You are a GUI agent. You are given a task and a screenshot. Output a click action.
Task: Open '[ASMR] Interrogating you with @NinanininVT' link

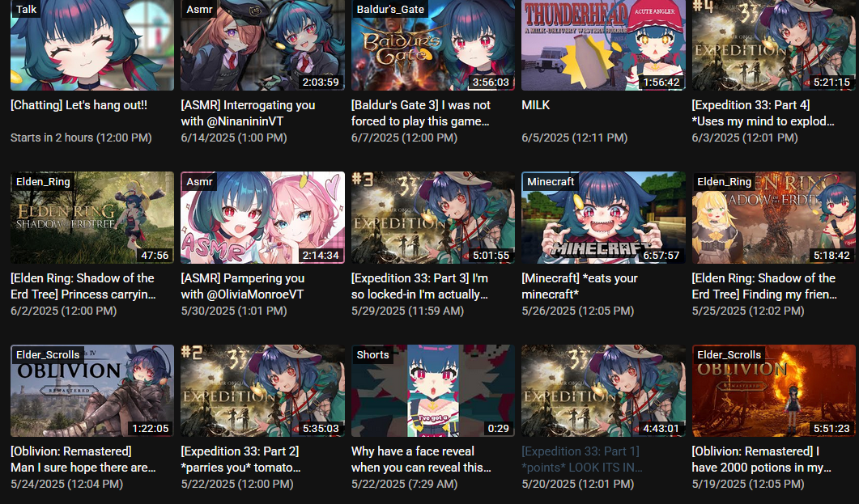pyautogui.click(x=249, y=113)
